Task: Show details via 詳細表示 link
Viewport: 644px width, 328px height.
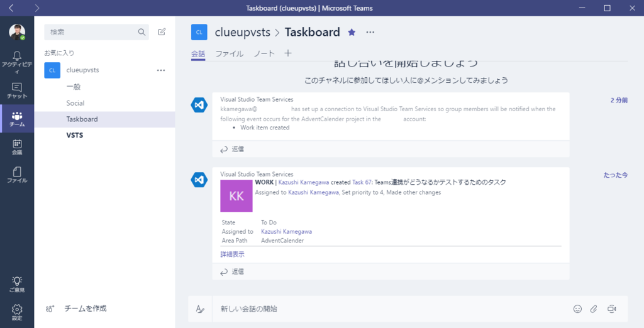Action: pyautogui.click(x=233, y=254)
